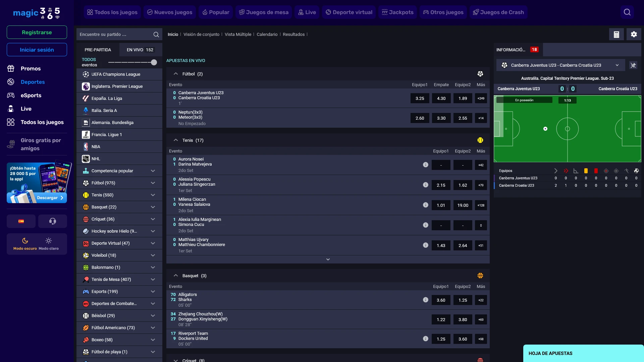Click the pin icon beside match selector
The width and height of the screenshot is (644, 362).
633,65
